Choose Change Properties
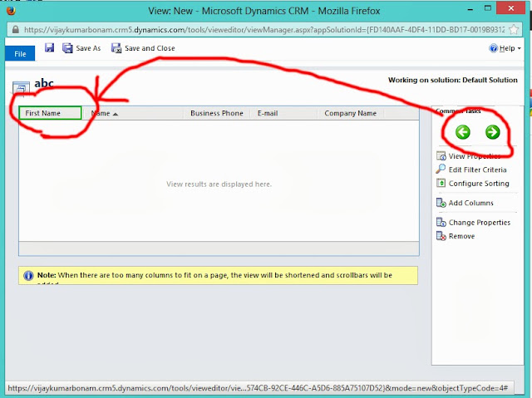This screenshot has height=398, width=532. point(480,223)
